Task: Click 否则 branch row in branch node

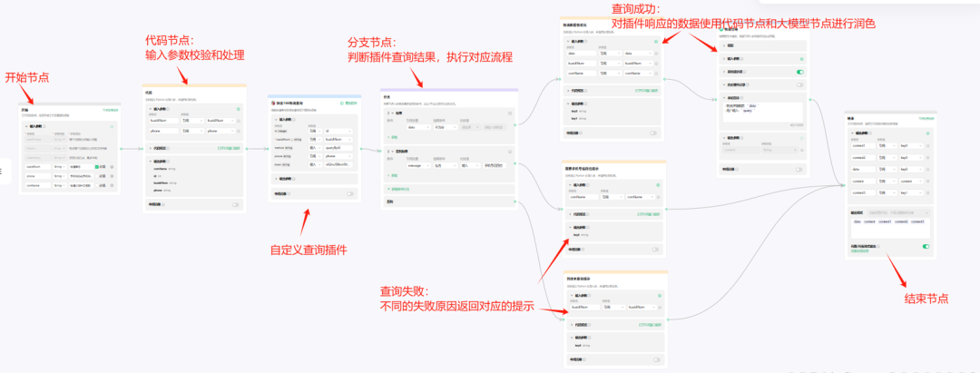Action: coord(449,201)
